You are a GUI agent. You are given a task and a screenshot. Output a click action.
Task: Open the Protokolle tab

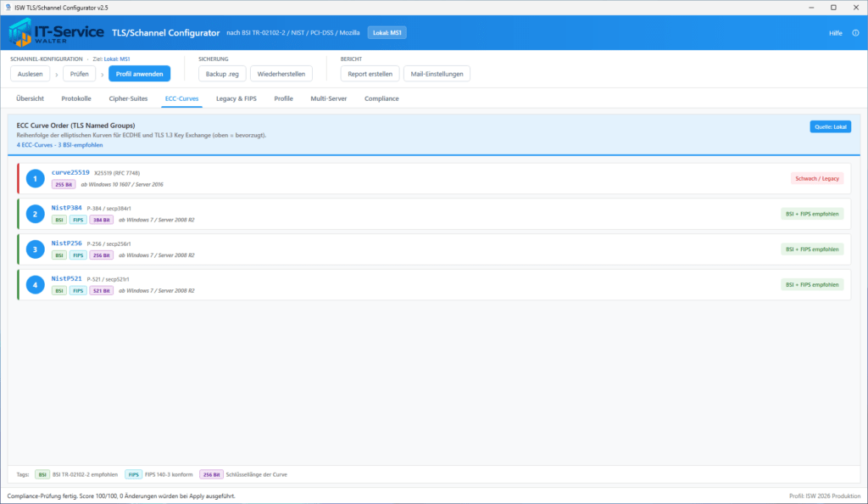[76, 98]
